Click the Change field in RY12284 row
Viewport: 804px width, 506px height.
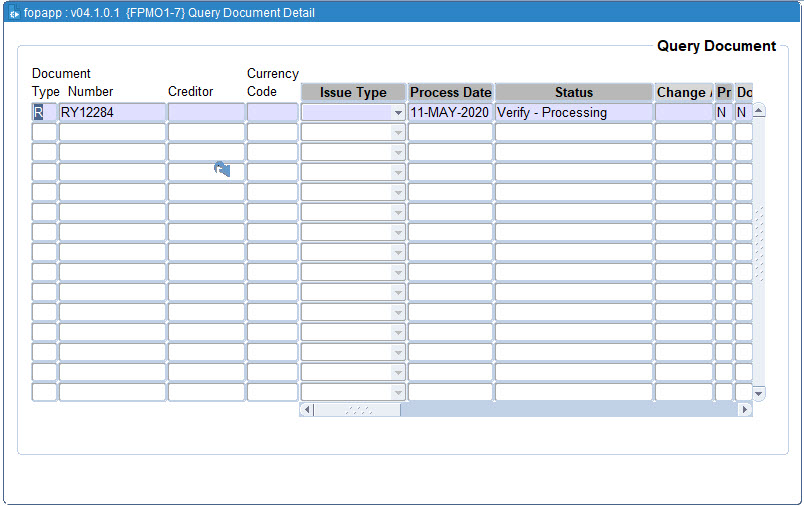point(684,112)
